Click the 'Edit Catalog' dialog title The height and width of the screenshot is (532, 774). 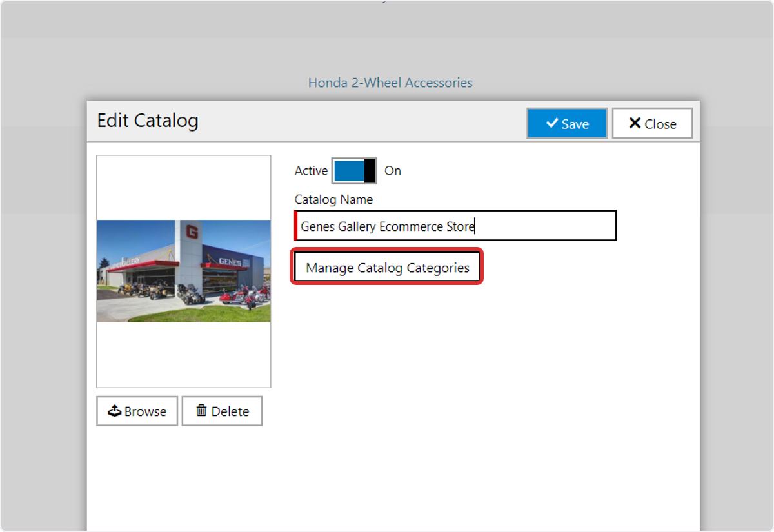pyautogui.click(x=148, y=121)
